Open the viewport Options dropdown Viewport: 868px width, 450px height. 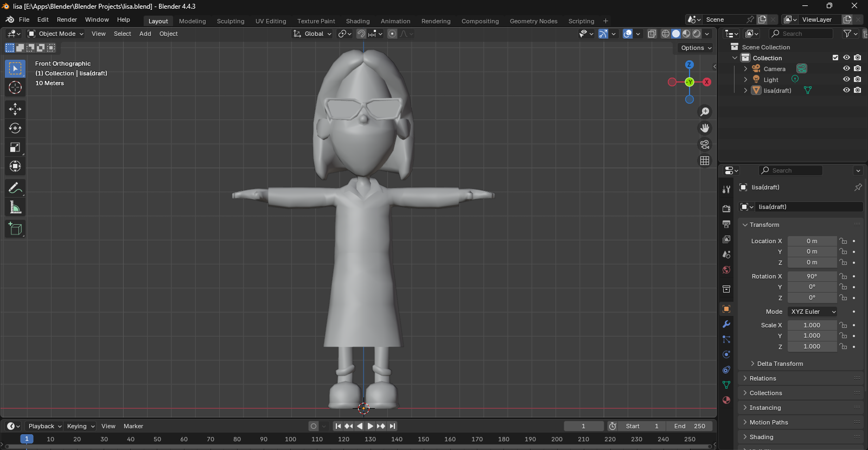[x=696, y=48]
